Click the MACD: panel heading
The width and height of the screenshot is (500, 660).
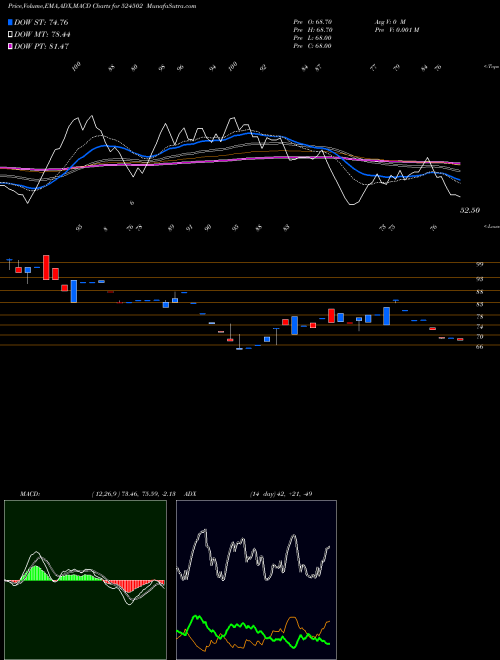(29, 494)
